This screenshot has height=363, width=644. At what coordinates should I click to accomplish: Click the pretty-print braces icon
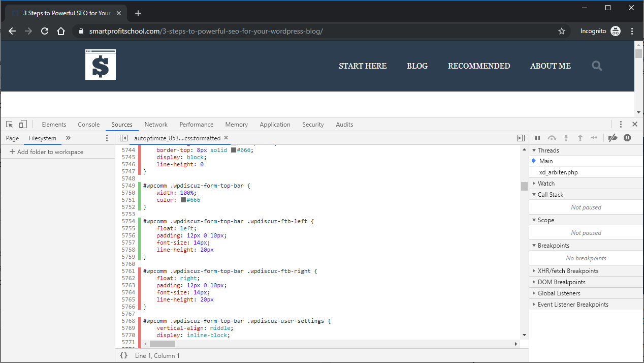(123, 356)
